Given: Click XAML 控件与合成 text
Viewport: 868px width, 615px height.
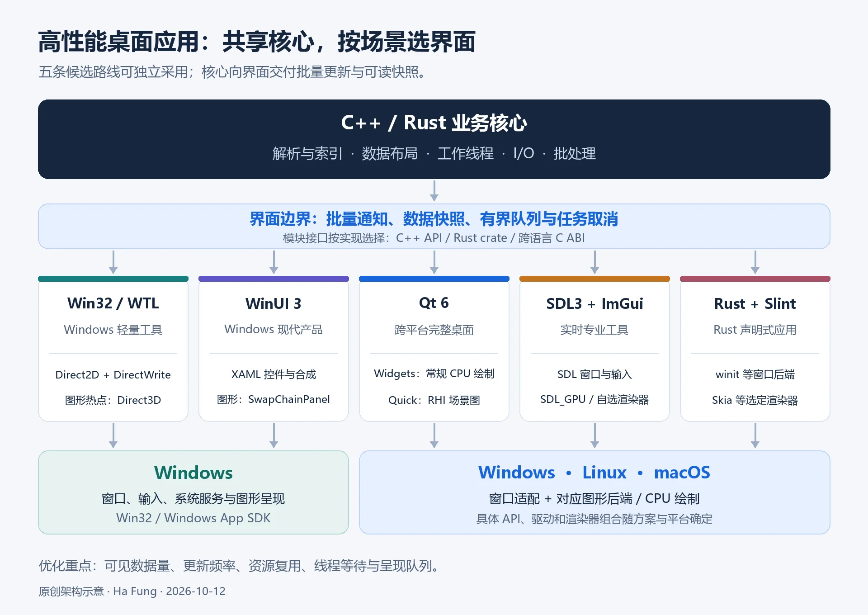Looking at the screenshot, I should (x=274, y=374).
